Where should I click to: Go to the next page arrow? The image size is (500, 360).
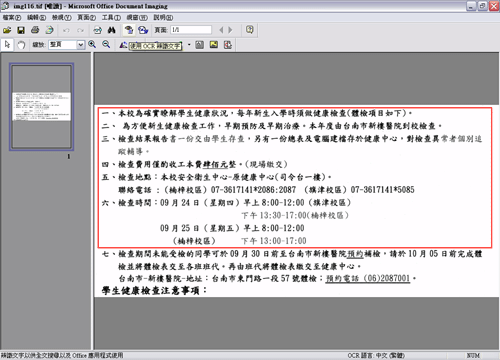pyautogui.click(x=230, y=30)
